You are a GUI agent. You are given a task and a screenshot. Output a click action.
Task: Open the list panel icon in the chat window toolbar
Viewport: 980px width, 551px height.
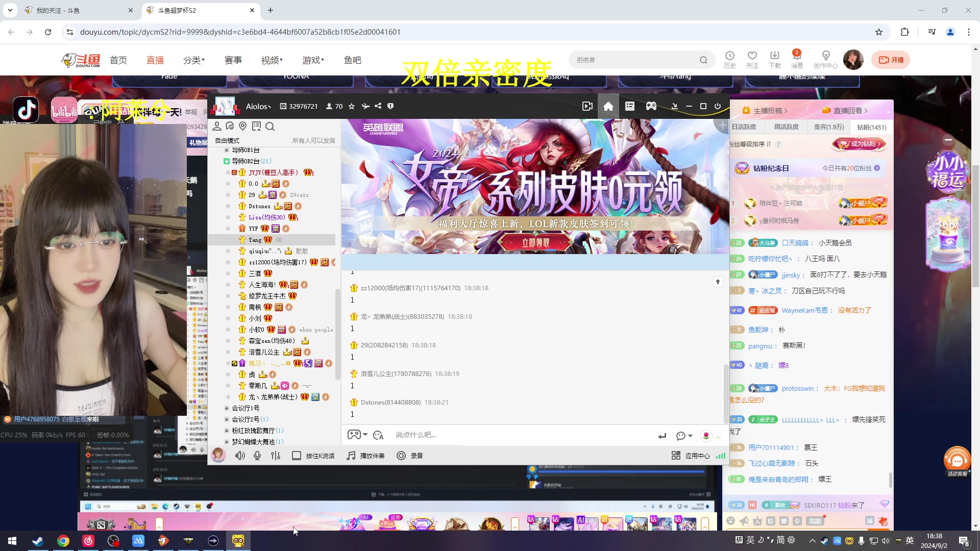pyautogui.click(x=629, y=106)
